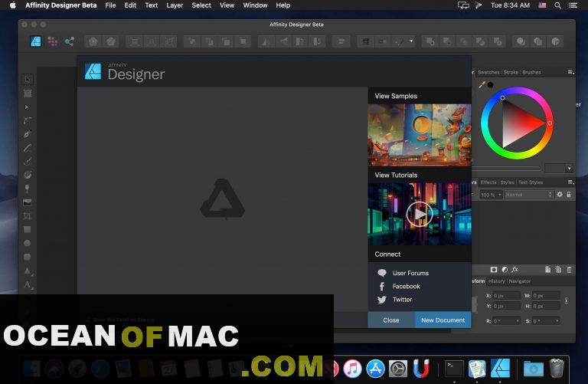Click Delete Layer trash icon
This screenshot has width=588, height=384.
point(570,270)
